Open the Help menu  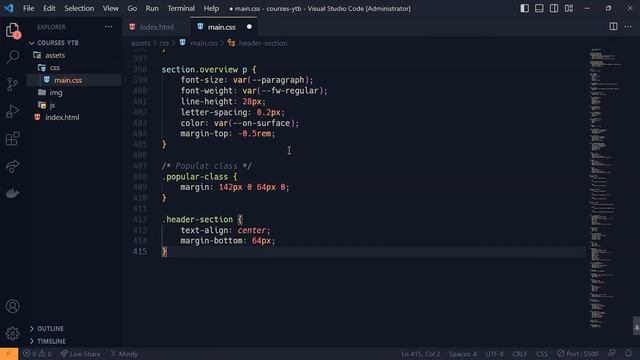tap(211, 8)
